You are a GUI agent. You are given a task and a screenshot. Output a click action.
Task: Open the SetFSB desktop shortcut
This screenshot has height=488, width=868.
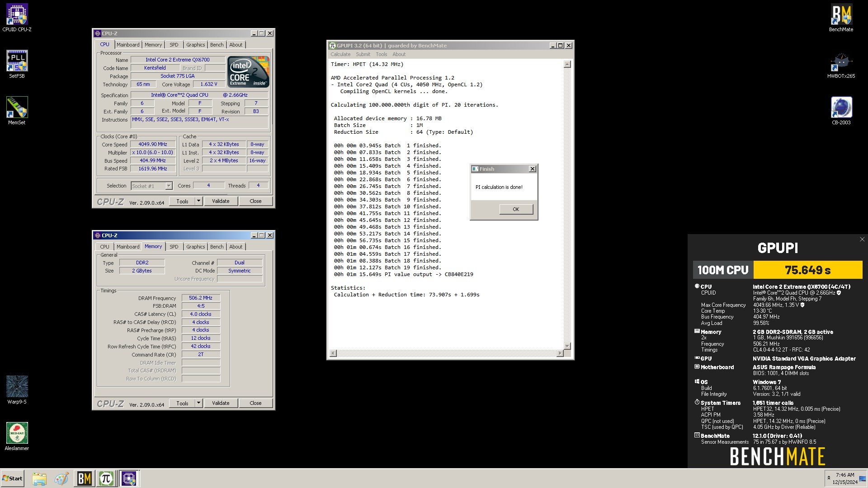17,64
